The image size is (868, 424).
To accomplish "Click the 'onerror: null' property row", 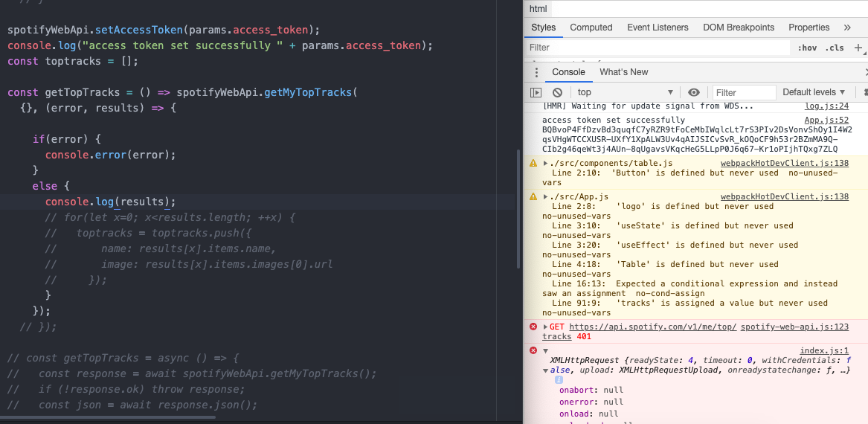I will coord(591,402).
